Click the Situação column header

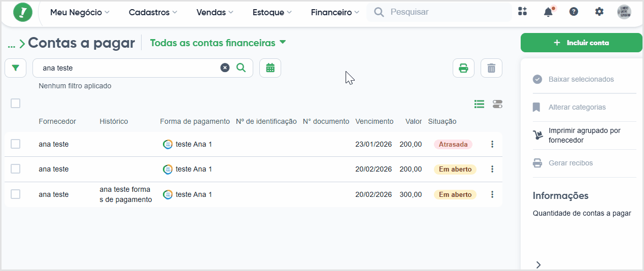(x=442, y=122)
